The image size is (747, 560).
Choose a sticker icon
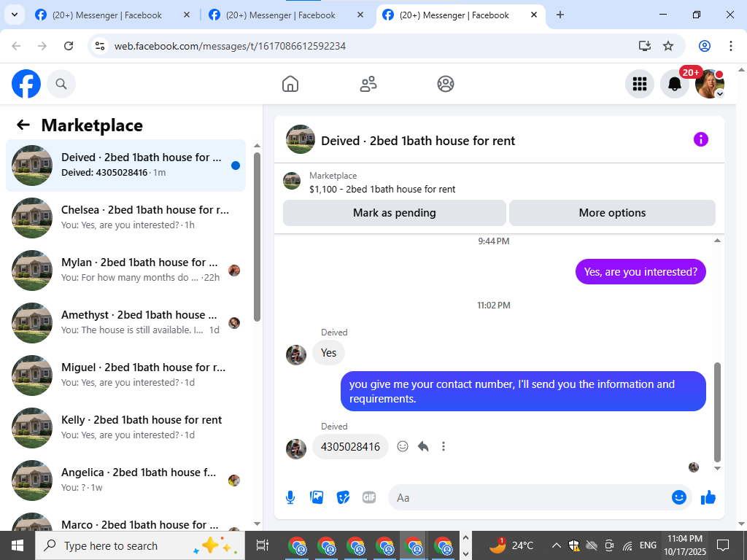(343, 497)
